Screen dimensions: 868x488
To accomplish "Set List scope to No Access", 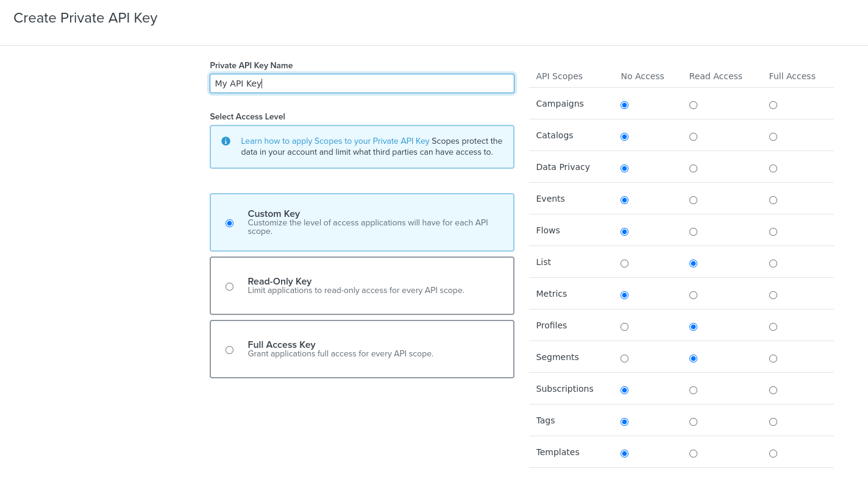I will click(x=624, y=263).
